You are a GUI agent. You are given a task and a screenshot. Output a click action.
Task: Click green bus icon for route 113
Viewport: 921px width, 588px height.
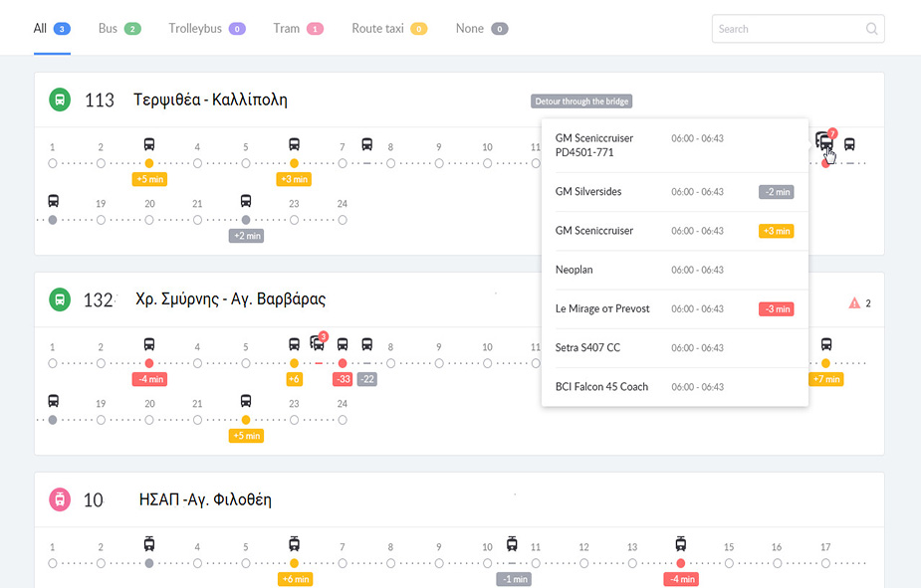coord(61,100)
